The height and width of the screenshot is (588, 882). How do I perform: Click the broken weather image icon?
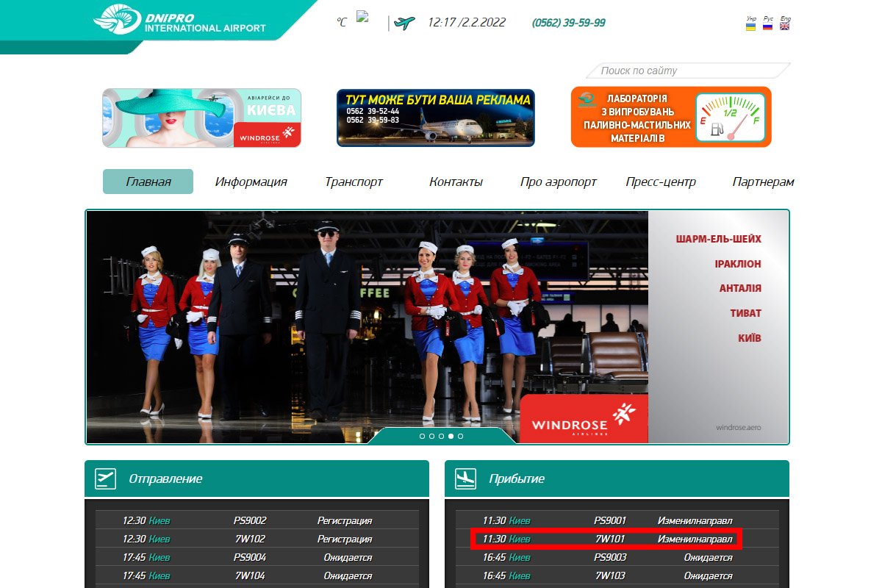(362, 17)
